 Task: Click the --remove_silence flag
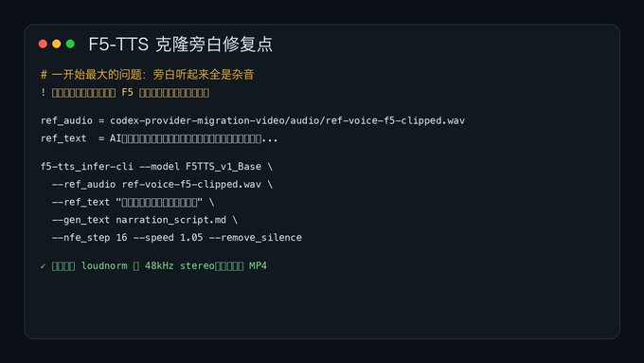click(x=255, y=238)
